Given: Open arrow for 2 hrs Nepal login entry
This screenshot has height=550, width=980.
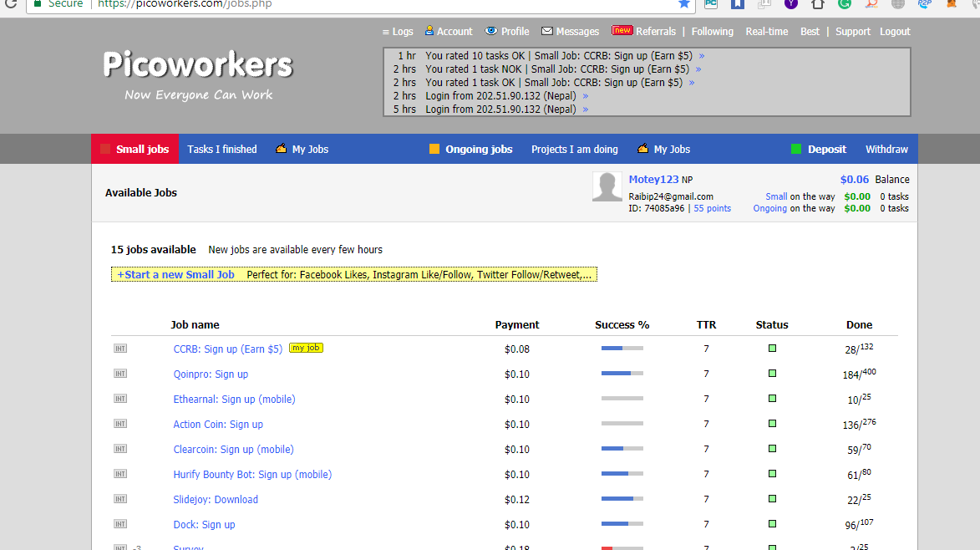Looking at the screenshot, I should tap(585, 96).
